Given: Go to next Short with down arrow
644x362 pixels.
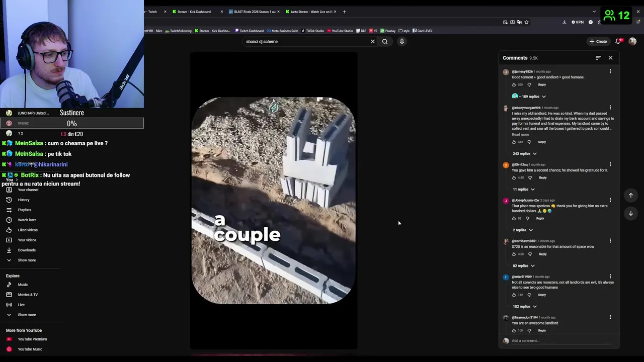Looking at the screenshot, I should [631, 214].
